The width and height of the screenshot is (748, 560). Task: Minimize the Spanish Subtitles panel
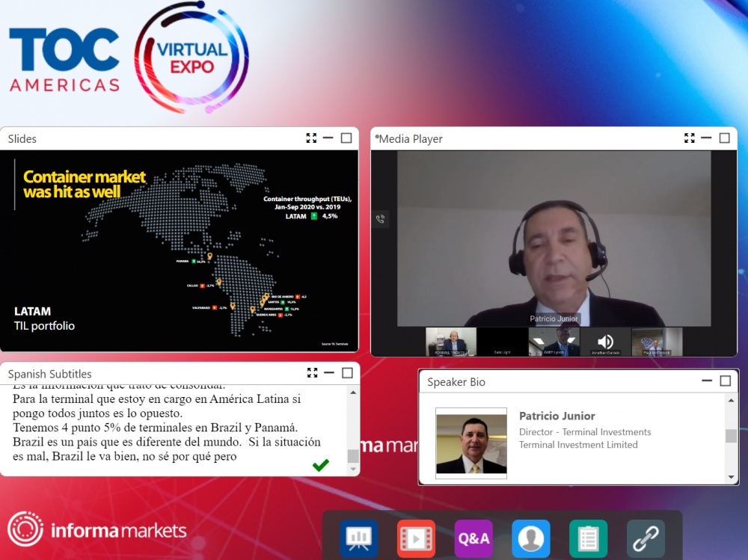(329, 372)
